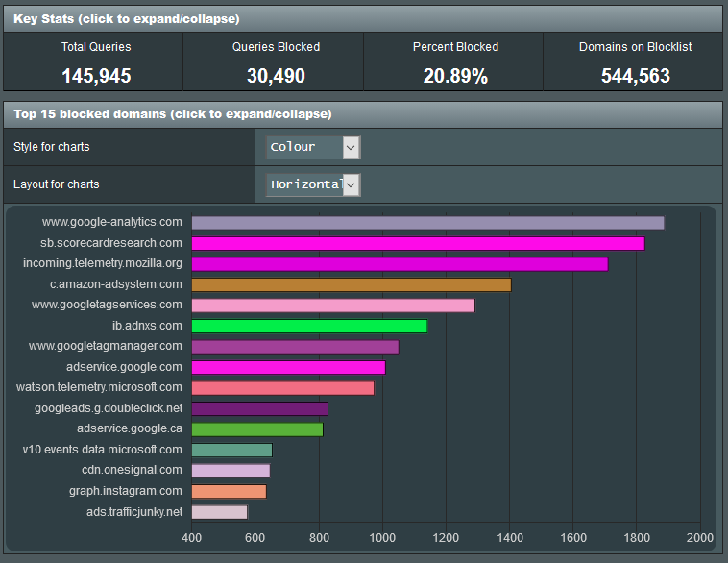The width and height of the screenshot is (728, 563).
Task: Open the Style for charts dropdown
Action: coord(313,147)
